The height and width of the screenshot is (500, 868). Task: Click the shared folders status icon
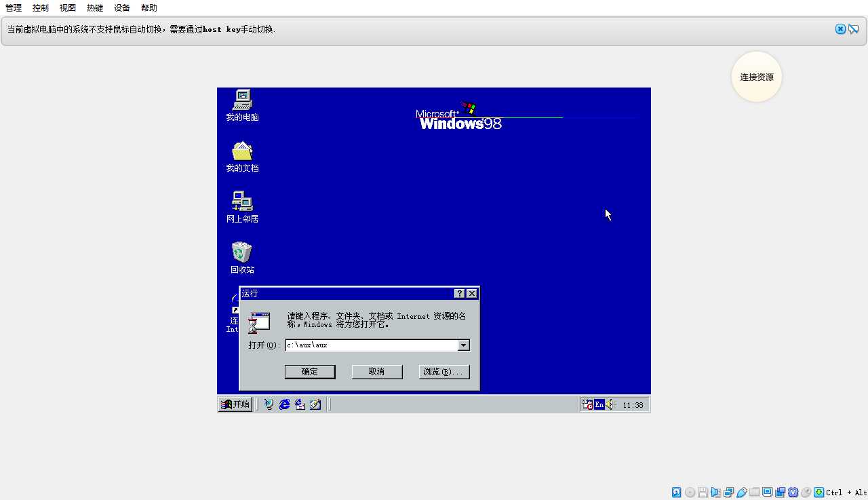[754, 493]
